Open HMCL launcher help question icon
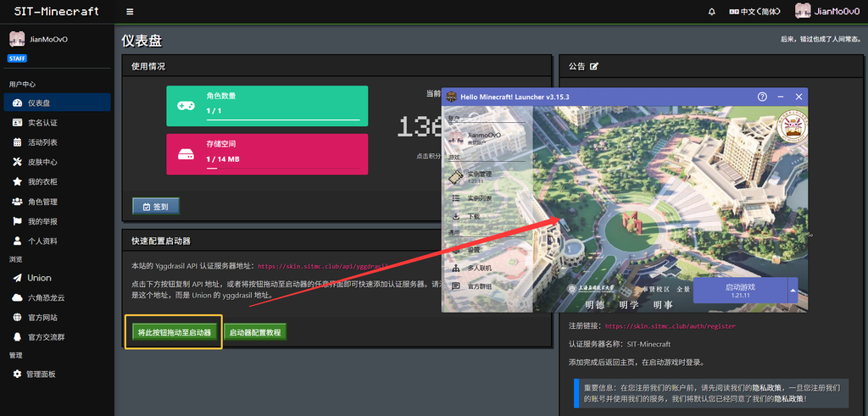This screenshot has height=416, width=868. click(x=762, y=97)
